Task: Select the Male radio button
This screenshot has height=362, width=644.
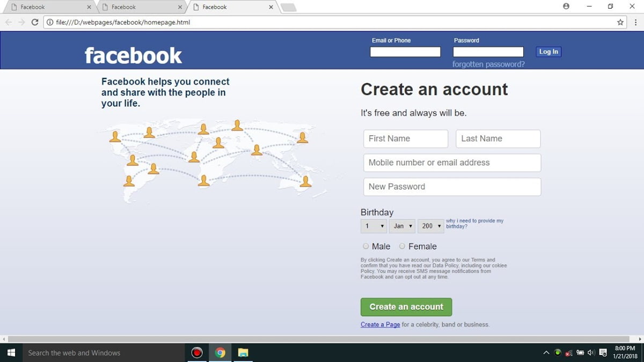Action: click(x=365, y=246)
